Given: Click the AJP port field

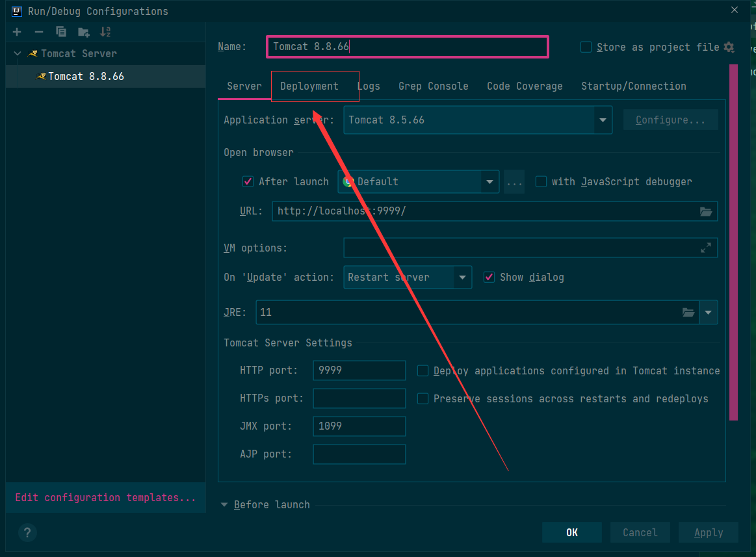Looking at the screenshot, I should coord(359,454).
